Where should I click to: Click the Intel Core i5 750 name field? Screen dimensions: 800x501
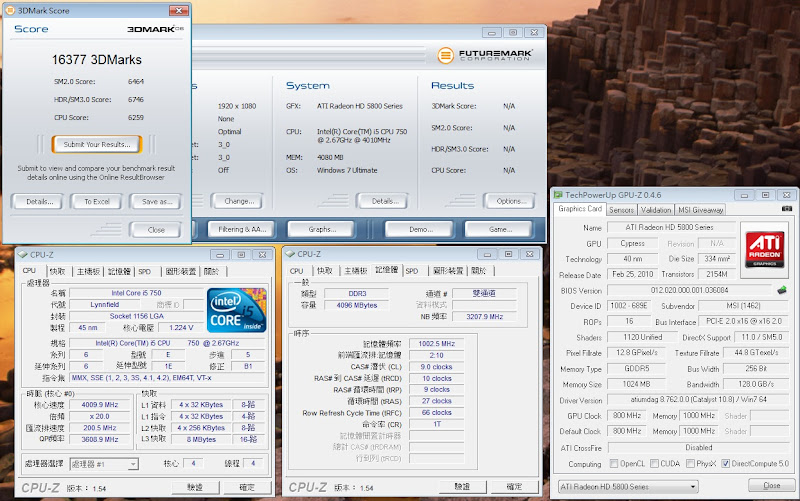point(136,293)
